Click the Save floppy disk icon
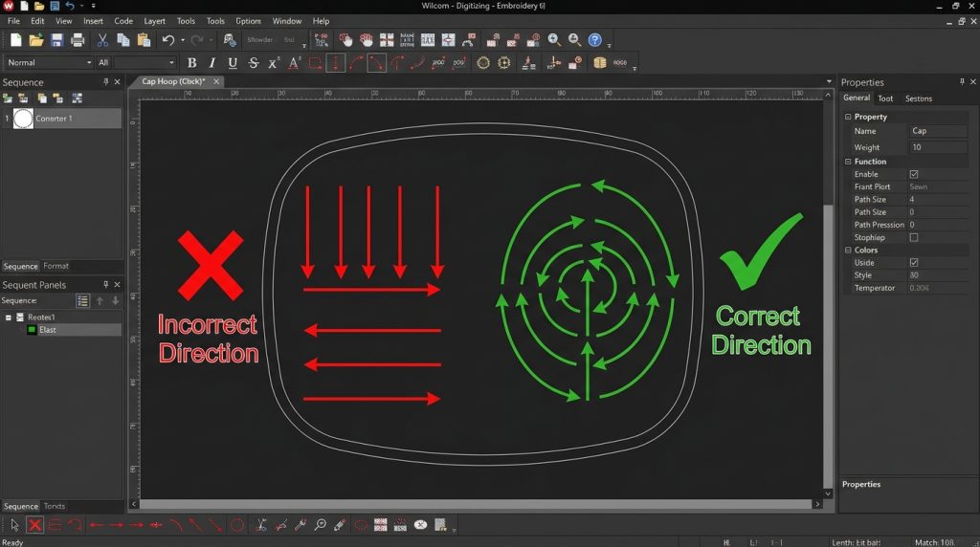 pos(56,40)
